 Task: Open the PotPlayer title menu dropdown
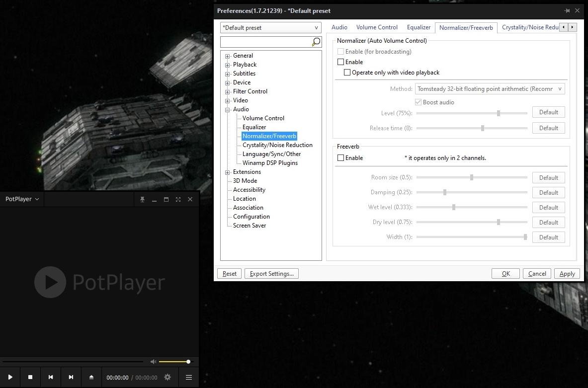click(22, 199)
